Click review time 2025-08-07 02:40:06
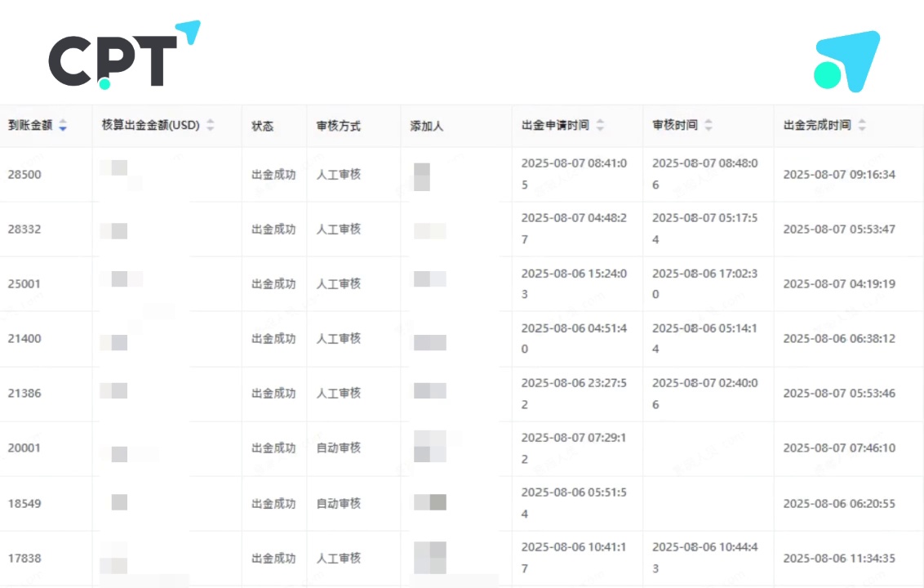The width and height of the screenshot is (924, 588). 704,394
